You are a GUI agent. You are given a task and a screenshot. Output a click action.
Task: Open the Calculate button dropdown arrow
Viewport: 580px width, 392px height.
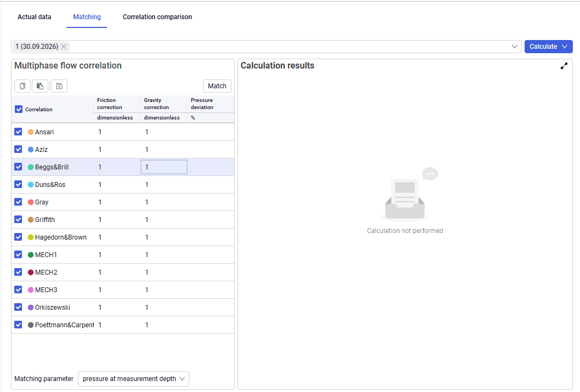pos(565,47)
